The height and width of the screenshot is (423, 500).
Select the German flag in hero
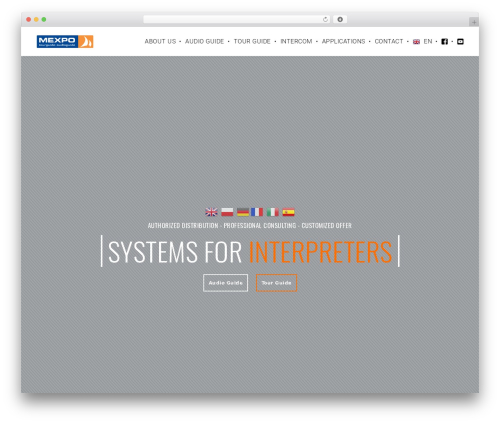click(x=243, y=212)
